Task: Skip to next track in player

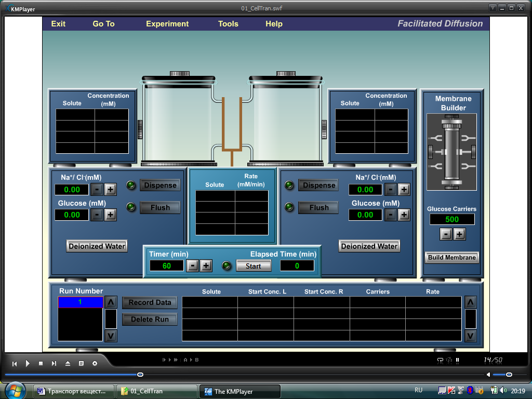Action: pos(54,364)
